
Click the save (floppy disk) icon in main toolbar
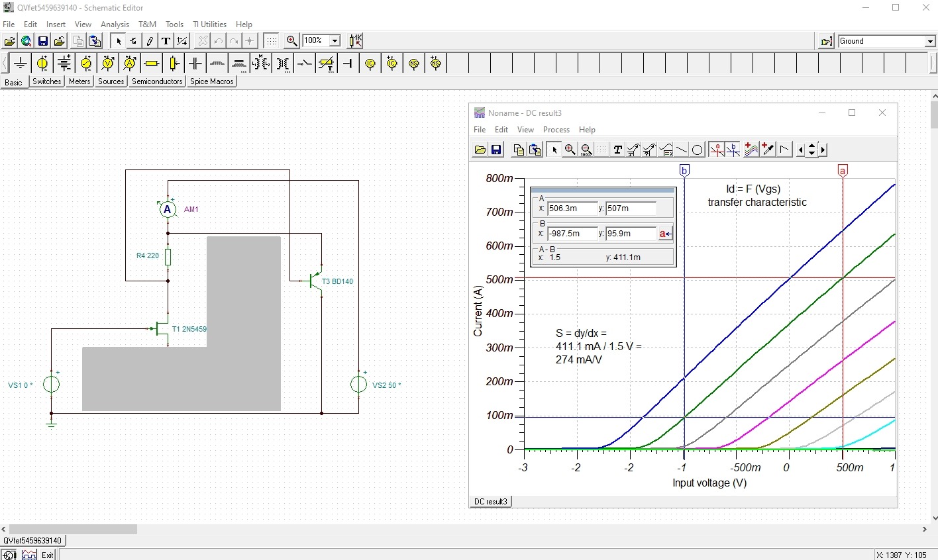click(x=43, y=41)
